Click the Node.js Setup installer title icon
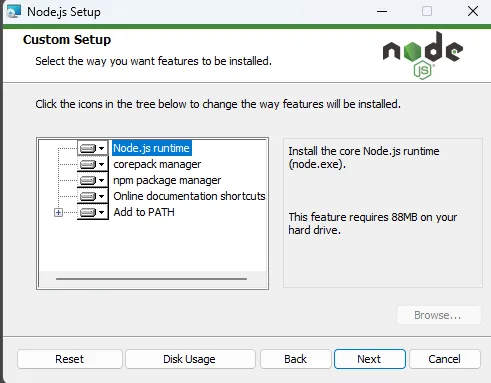Viewport: 491px width, 383px height. tap(14, 11)
